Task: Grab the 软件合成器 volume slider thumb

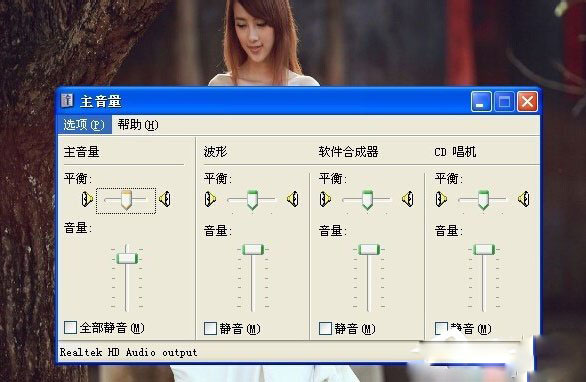Action: coord(369,249)
